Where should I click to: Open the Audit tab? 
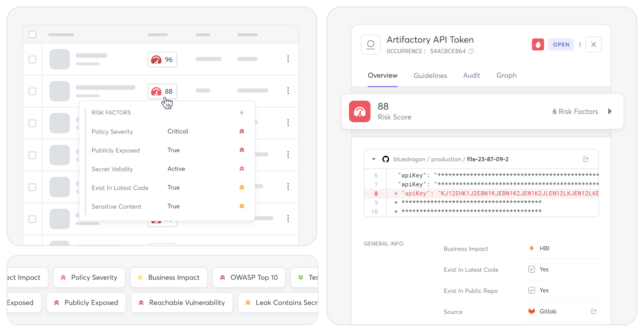(x=471, y=76)
